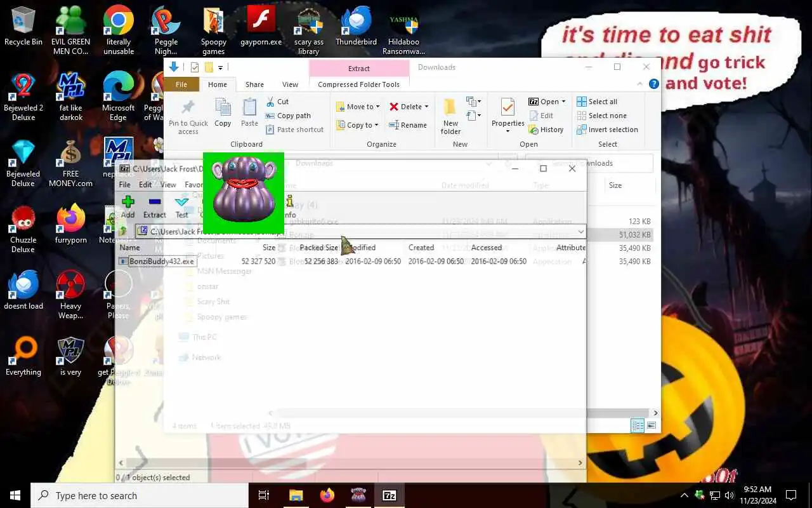Open Firefox from the taskbar
Viewport: 812px width, 508px height.
coord(327,495)
